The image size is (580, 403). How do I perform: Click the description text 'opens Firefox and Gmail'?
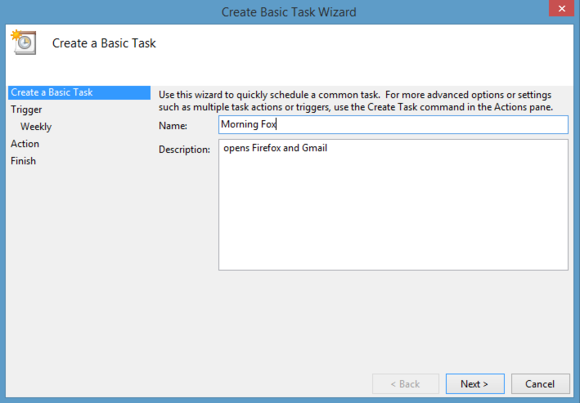(x=275, y=148)
